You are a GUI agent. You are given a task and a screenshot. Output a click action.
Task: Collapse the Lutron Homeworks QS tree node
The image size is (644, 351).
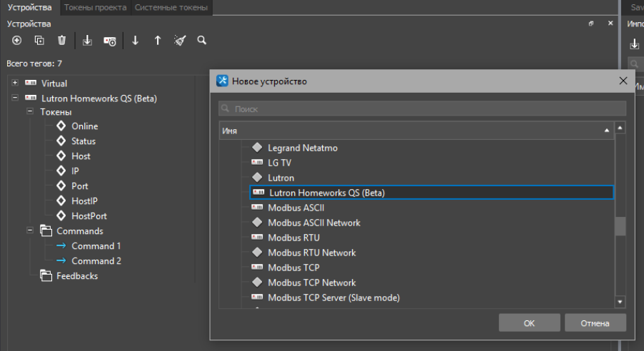point(15,98)
